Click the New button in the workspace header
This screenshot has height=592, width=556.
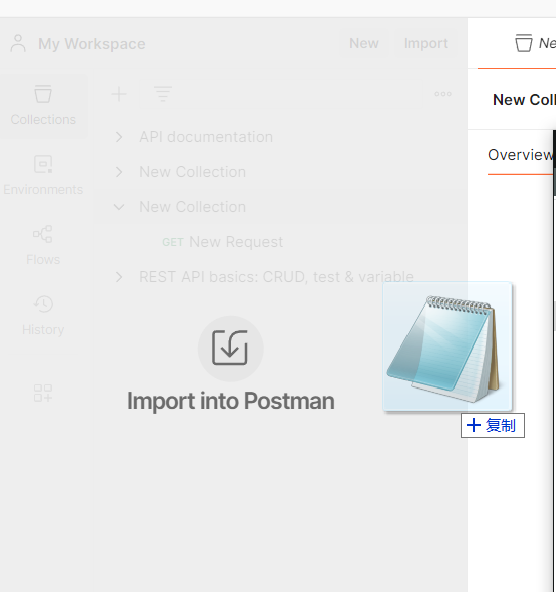tap(363, 43)
